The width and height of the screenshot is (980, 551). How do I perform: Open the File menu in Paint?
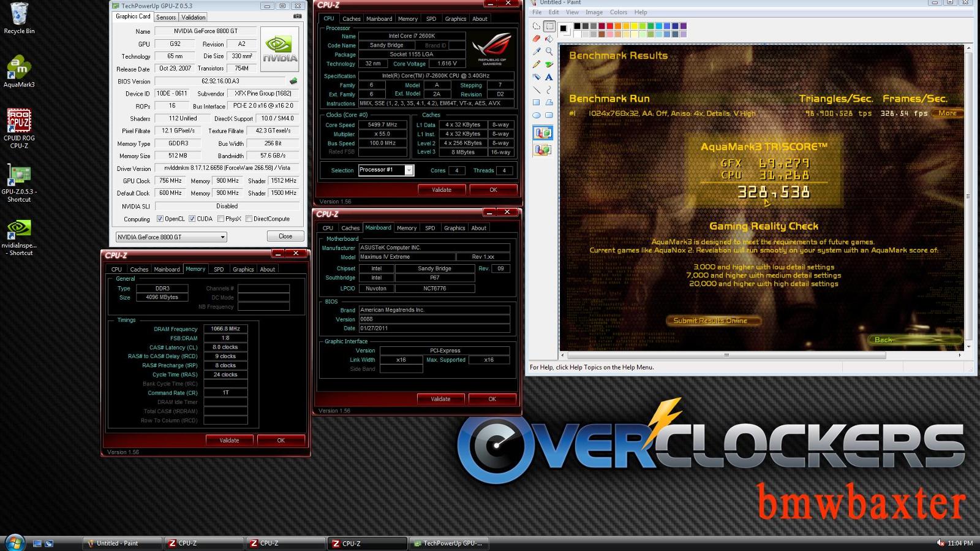537,12
